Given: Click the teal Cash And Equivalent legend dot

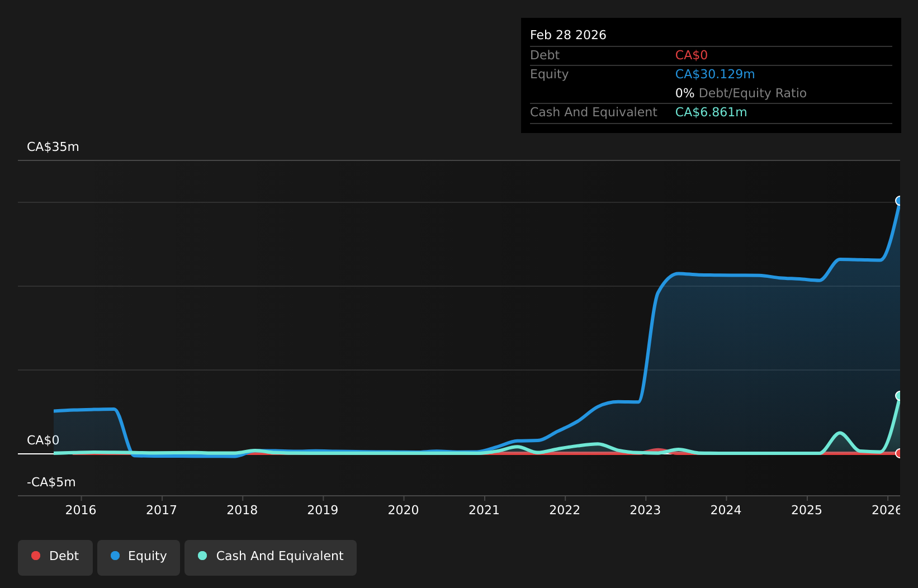Looking at the screenshot, I should [202, 556].
